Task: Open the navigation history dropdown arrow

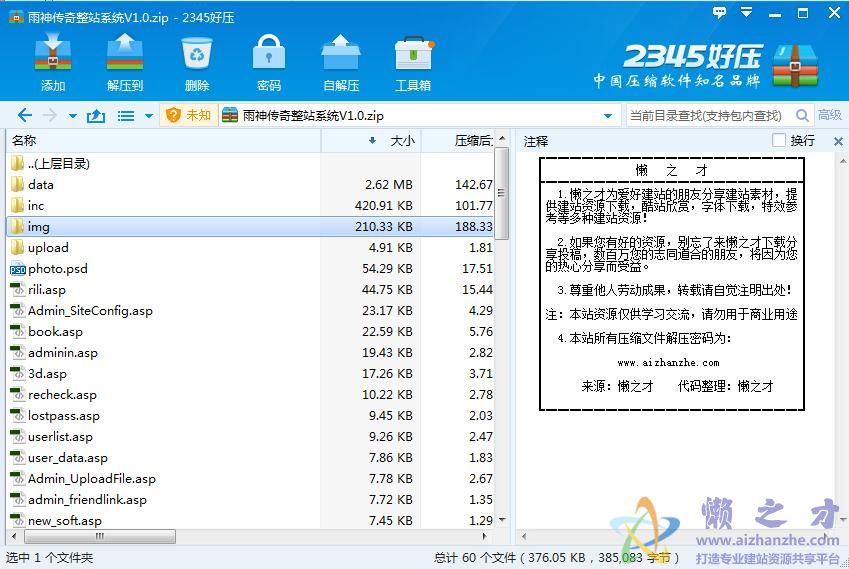Action: point(73,116)
